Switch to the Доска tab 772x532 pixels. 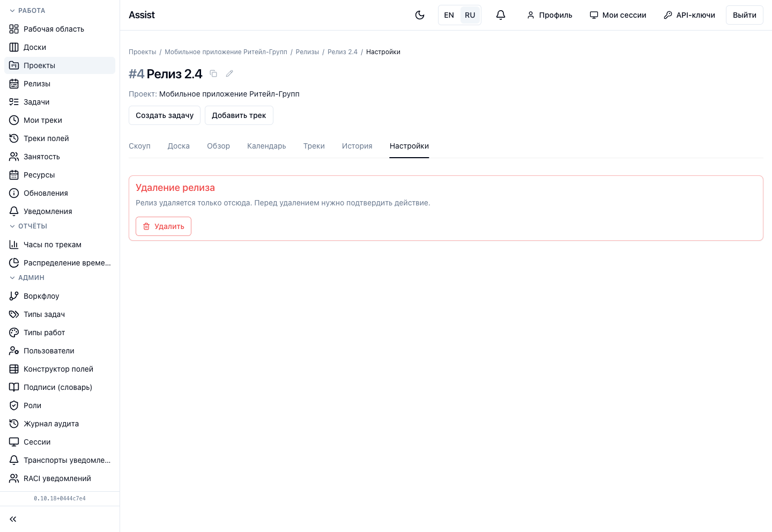click(x=179, y=146)
